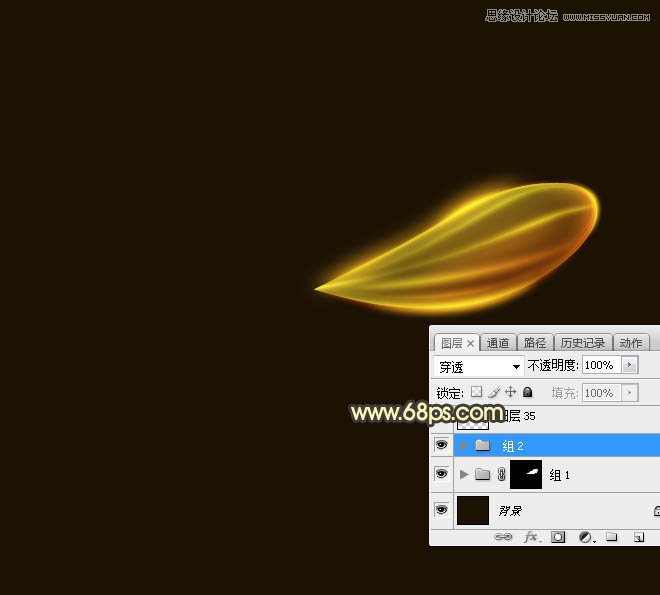Screen dimensions: 660x595
Task: Open the opacity slider arrow
Action: tap(629, 366)
